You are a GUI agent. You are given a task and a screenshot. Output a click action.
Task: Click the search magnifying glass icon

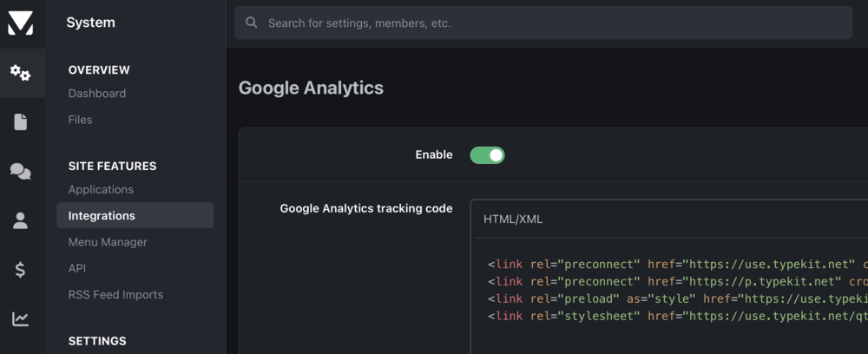[252, 23]
